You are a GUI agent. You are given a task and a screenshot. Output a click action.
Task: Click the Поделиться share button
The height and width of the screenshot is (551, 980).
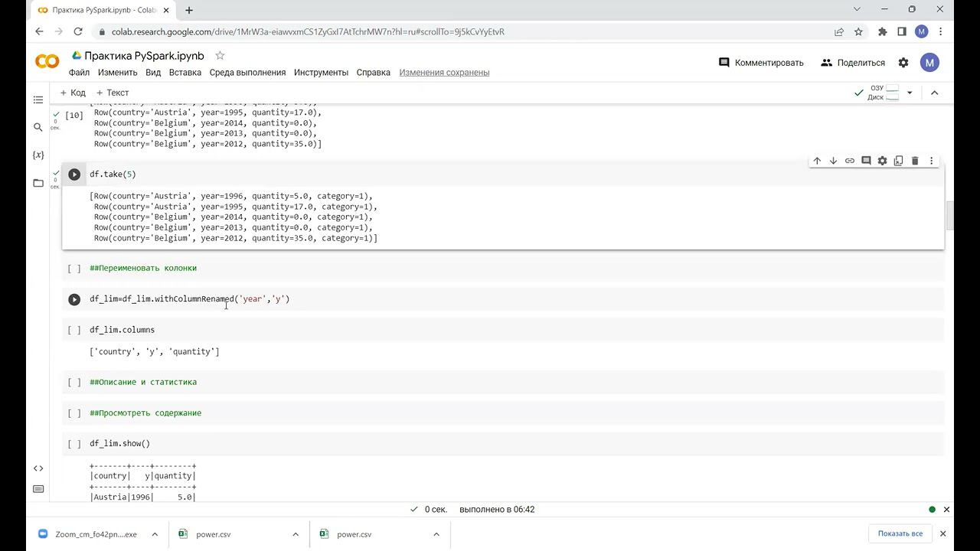pyautogui.click(x=853, y=63)
